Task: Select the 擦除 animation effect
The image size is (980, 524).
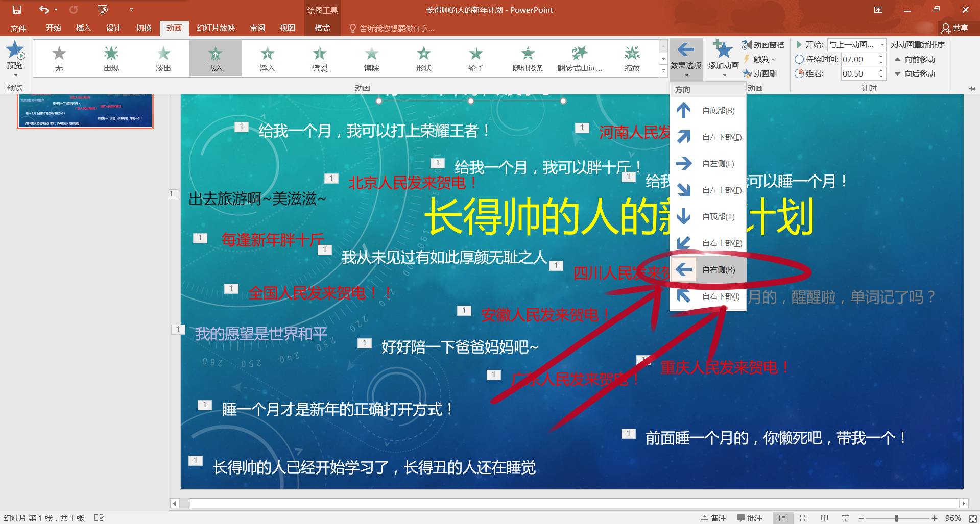Action: (372, 59)
